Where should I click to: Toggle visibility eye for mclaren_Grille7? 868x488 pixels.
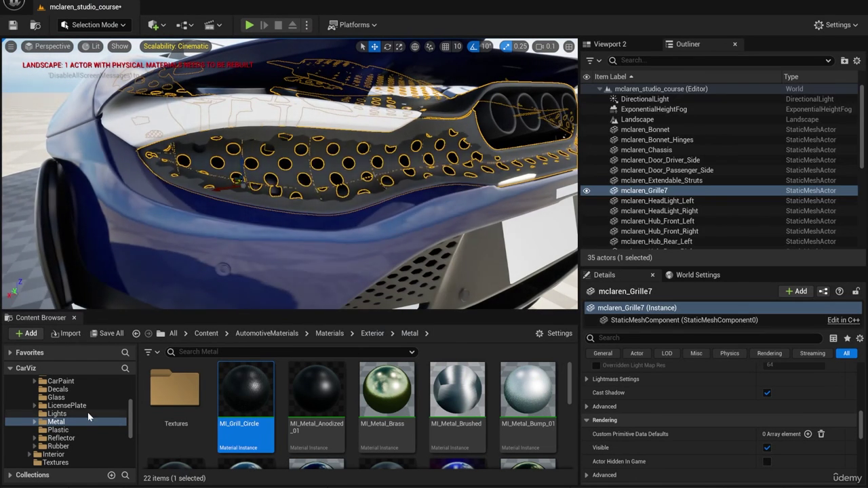[587, 190]
